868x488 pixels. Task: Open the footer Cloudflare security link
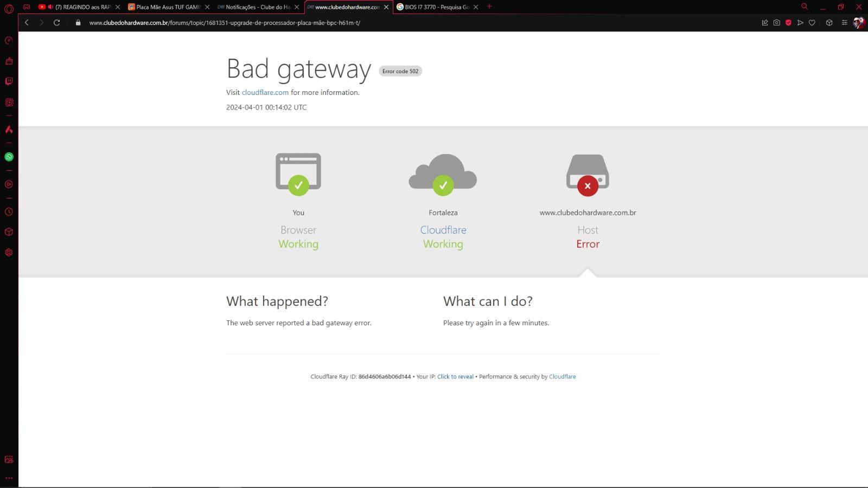[x=563, y=377]
